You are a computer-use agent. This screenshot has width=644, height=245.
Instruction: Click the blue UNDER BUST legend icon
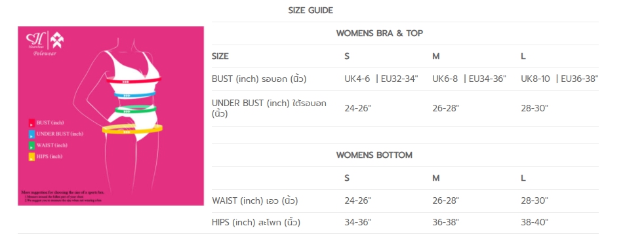(x=31, y=134)
